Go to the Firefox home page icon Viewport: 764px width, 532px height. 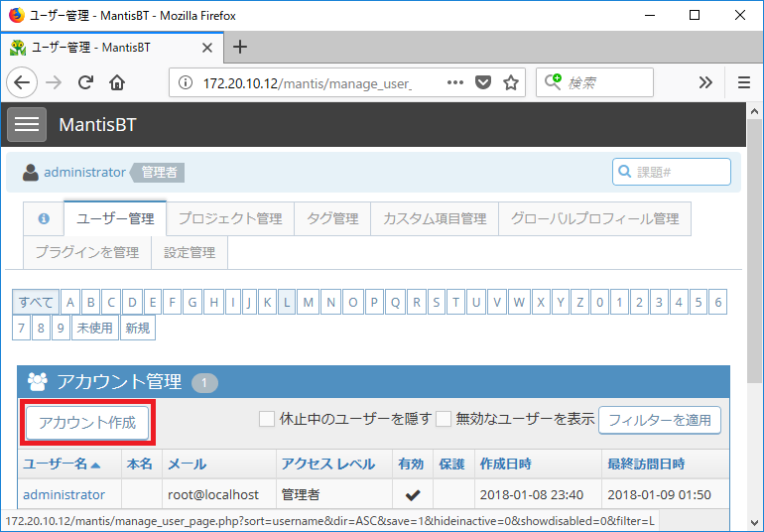coord(117,82)
